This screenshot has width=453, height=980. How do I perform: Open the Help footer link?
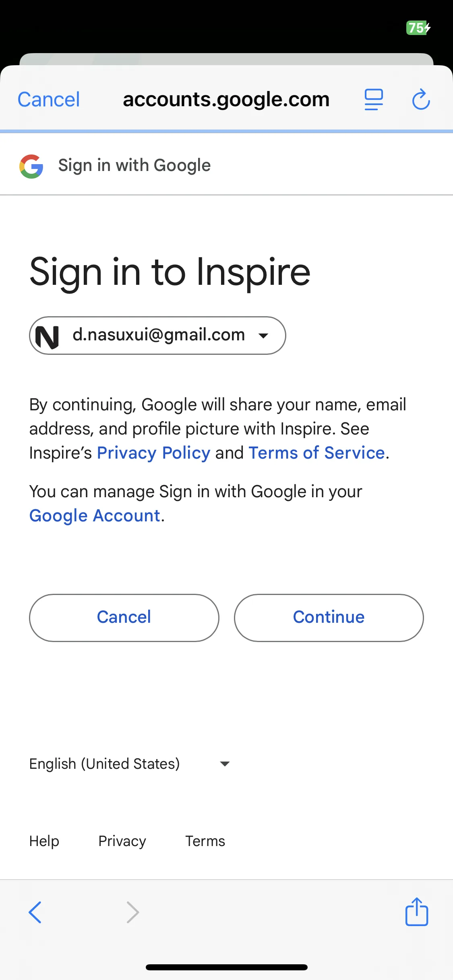click(44, 841)
